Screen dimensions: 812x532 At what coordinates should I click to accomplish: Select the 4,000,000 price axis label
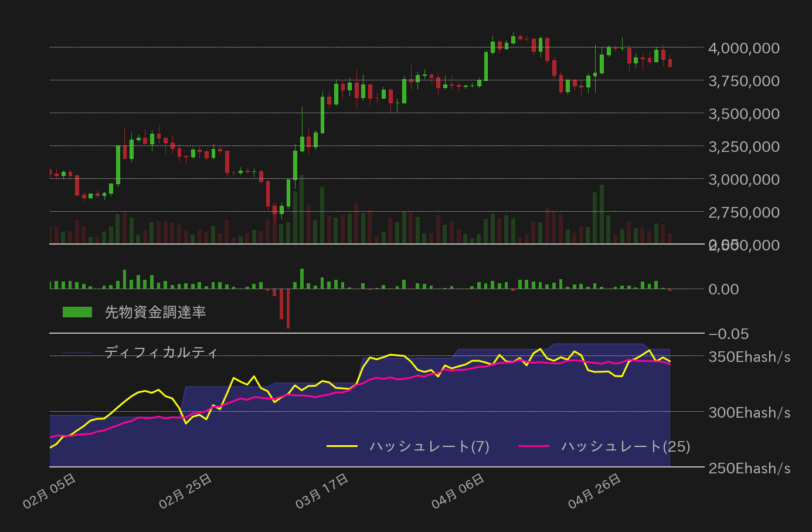pos(742,48)
